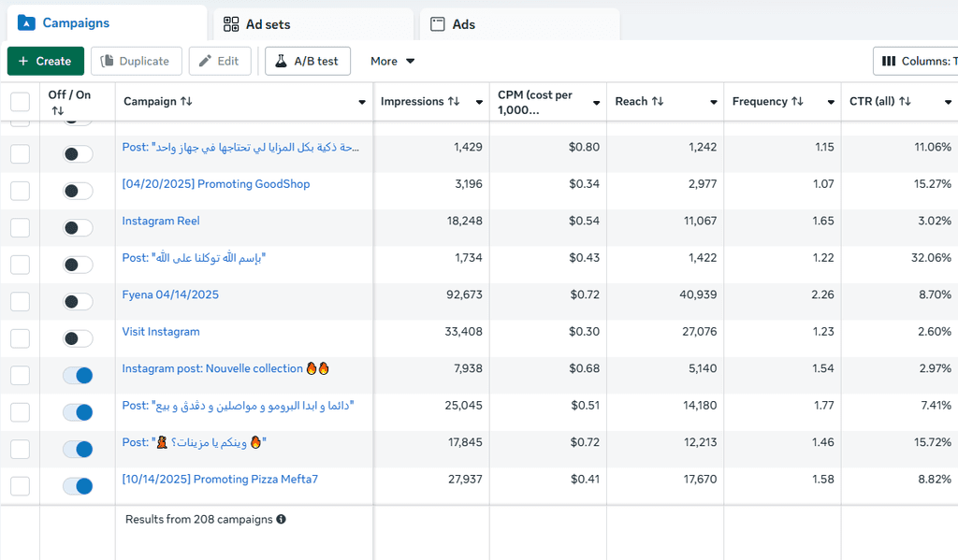
Task: Click the info icon beside results count
Action: pos(282,520)
